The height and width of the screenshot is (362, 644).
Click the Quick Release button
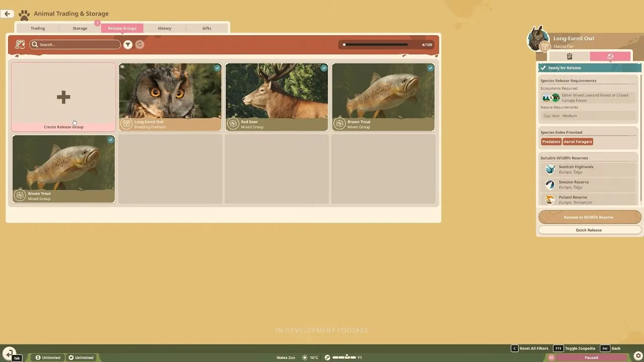(x=590, y=230)
